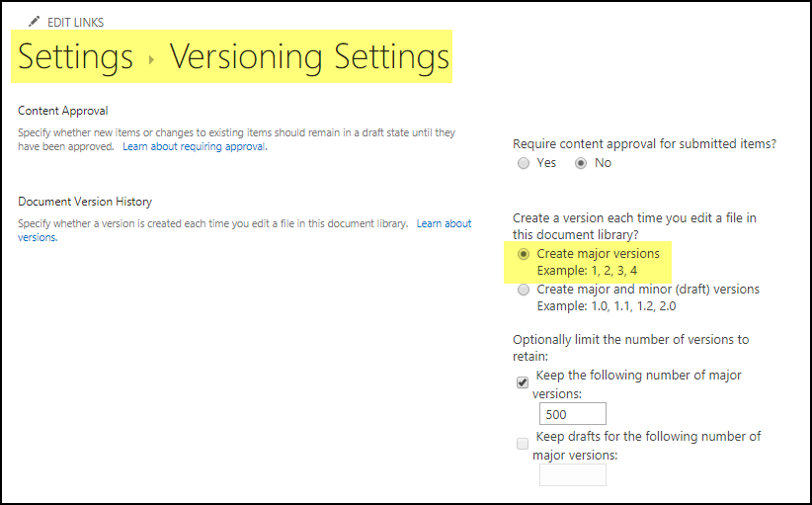
Task: Click the Optionally limit versions to retain text
Action: pyautogui.click(x=630, y=340)
